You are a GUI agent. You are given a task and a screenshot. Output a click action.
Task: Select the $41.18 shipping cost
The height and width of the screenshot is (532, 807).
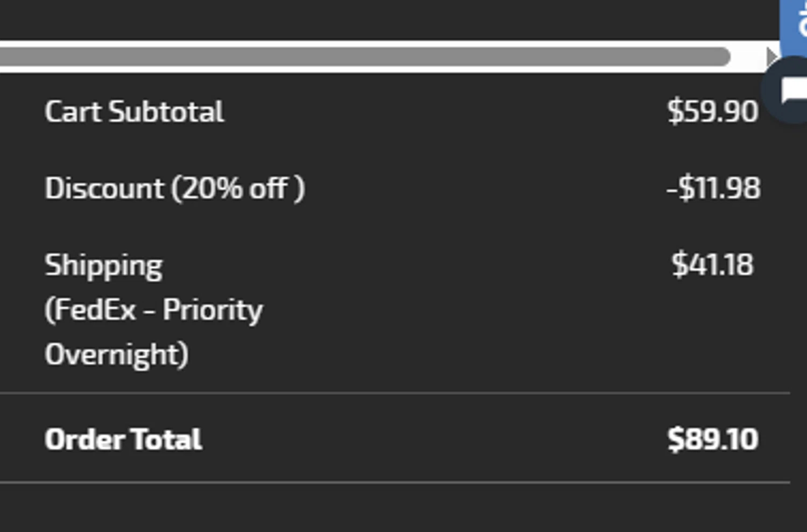click(x=712, y=265)
